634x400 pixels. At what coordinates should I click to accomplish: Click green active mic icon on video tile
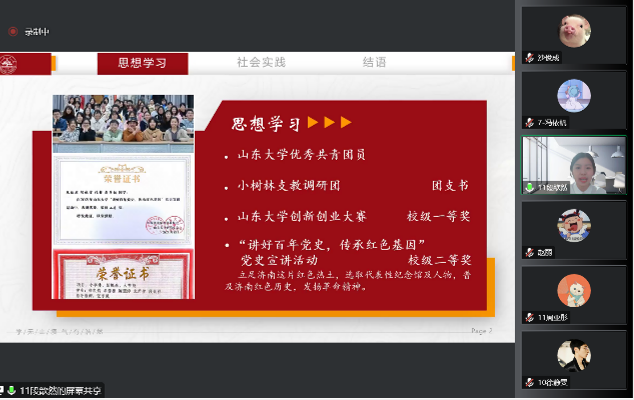529,188
